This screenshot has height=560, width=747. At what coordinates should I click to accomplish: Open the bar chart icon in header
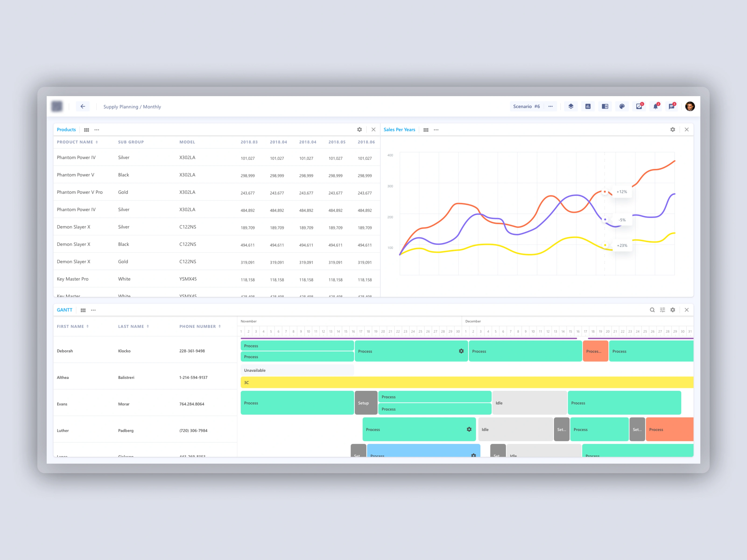coord(588,106)
